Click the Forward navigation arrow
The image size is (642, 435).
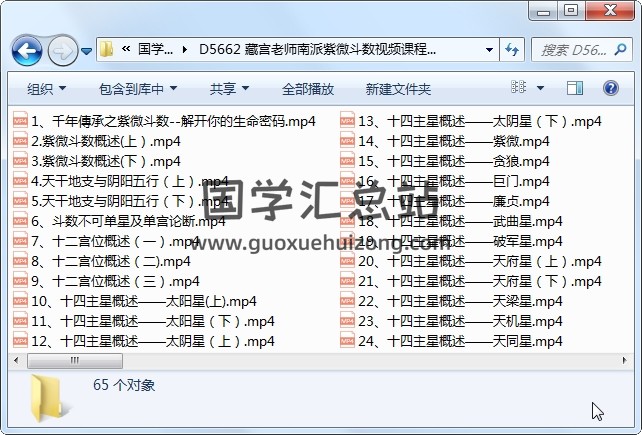click(62, 50)
